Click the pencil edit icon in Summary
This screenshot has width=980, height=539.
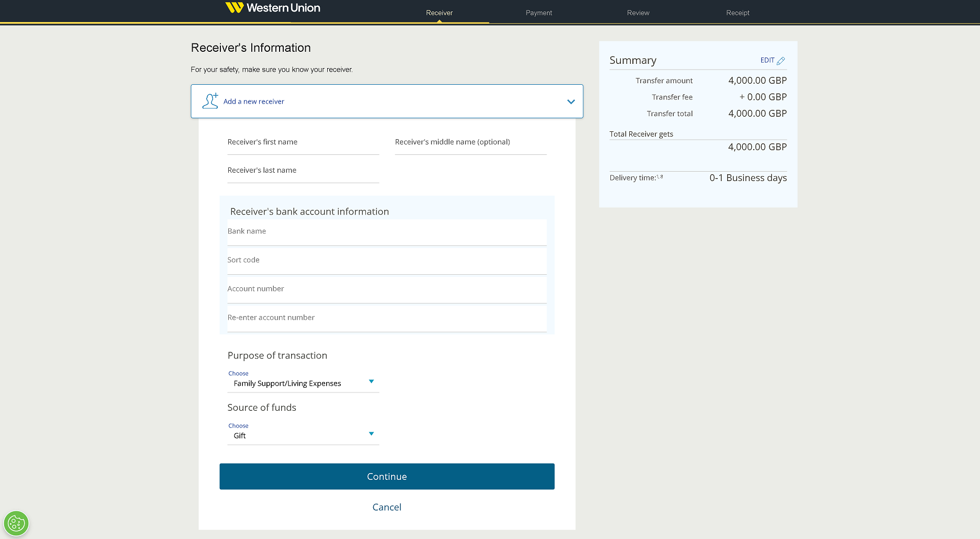(781, 61)
